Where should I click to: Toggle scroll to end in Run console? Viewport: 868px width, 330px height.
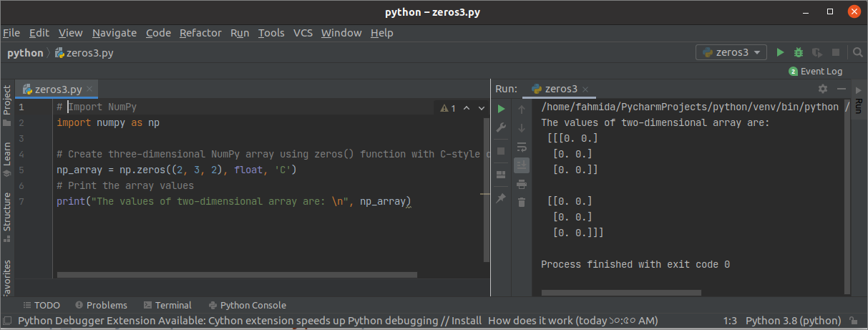(x=522, y=165)
